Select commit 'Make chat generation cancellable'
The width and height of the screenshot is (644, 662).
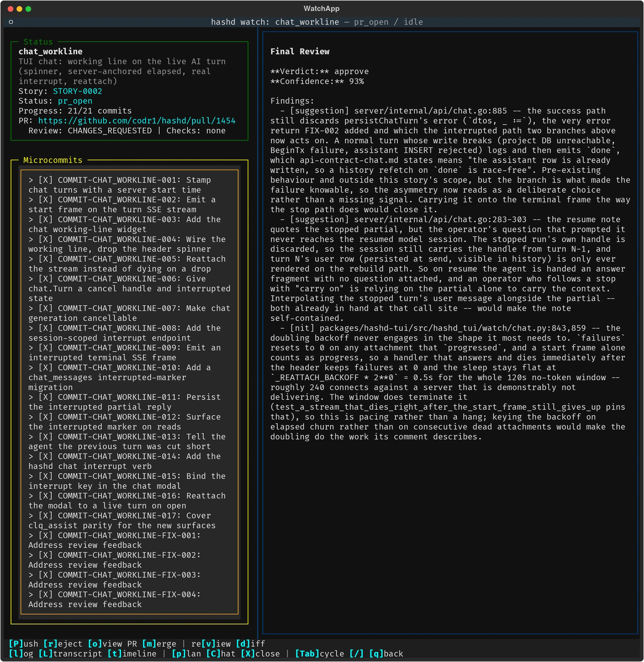pos(130,313)
